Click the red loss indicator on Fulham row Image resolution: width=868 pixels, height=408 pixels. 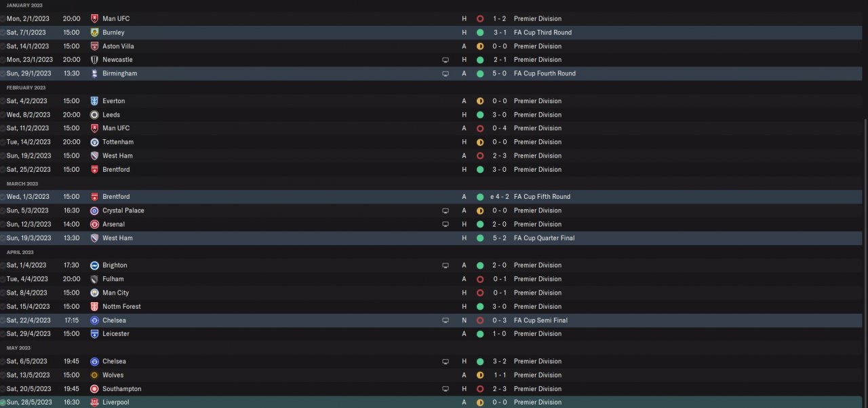480,279
